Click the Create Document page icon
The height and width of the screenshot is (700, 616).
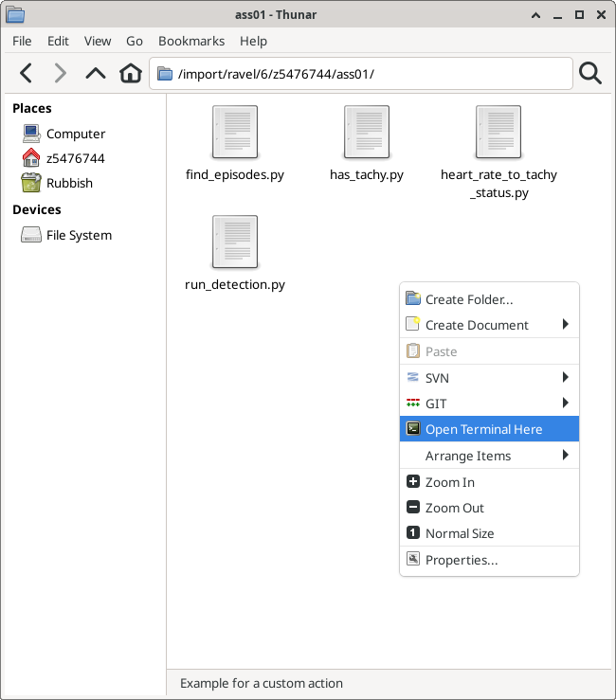coord(413,324)
